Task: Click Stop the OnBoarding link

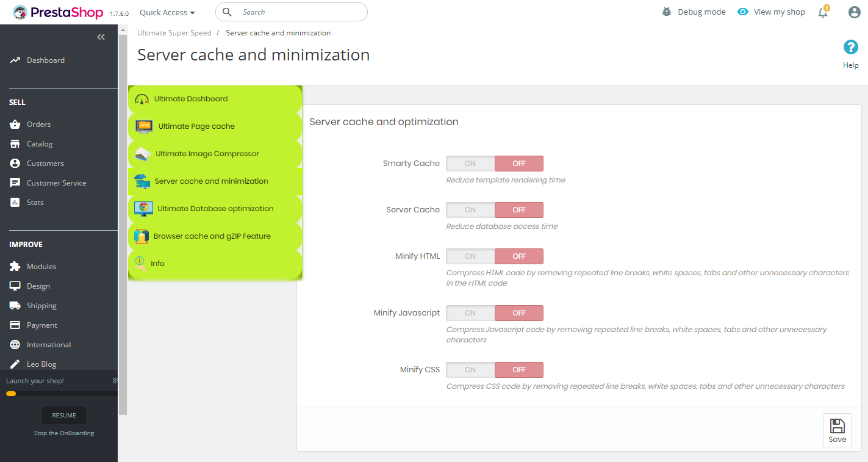Action: click(64, 433)
